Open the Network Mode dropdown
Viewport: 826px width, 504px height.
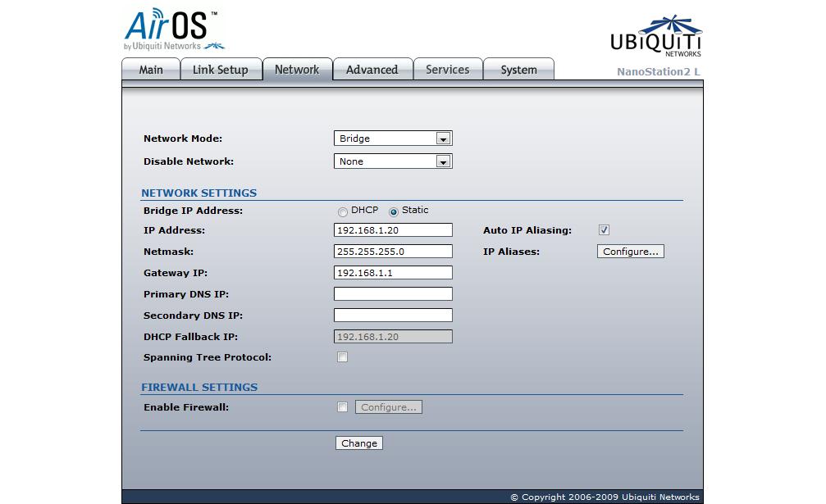click(393, 138)
